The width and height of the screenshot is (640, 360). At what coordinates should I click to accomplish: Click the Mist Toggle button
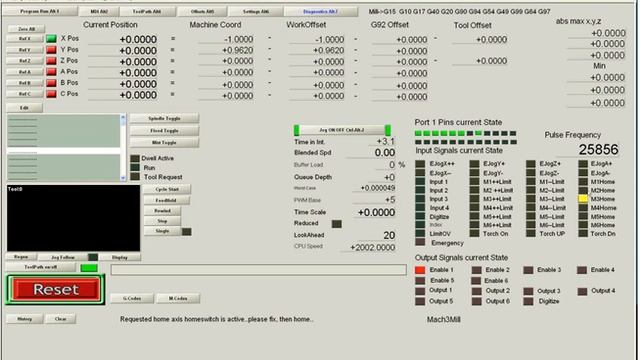click(164, 142)
